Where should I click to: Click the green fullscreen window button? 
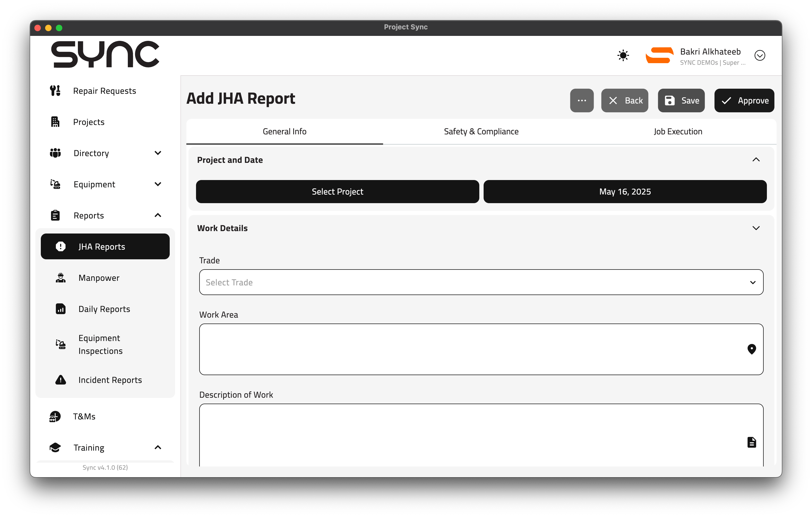[x=59, y=28]
